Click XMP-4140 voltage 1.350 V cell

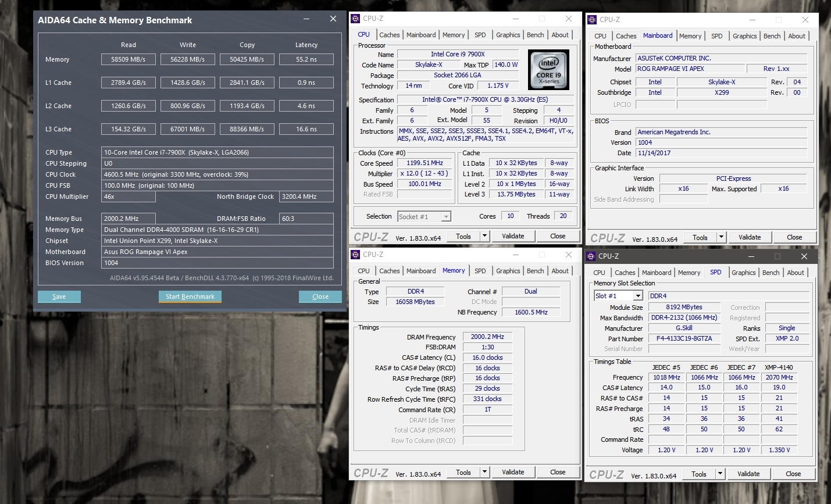tap(779, 450)
